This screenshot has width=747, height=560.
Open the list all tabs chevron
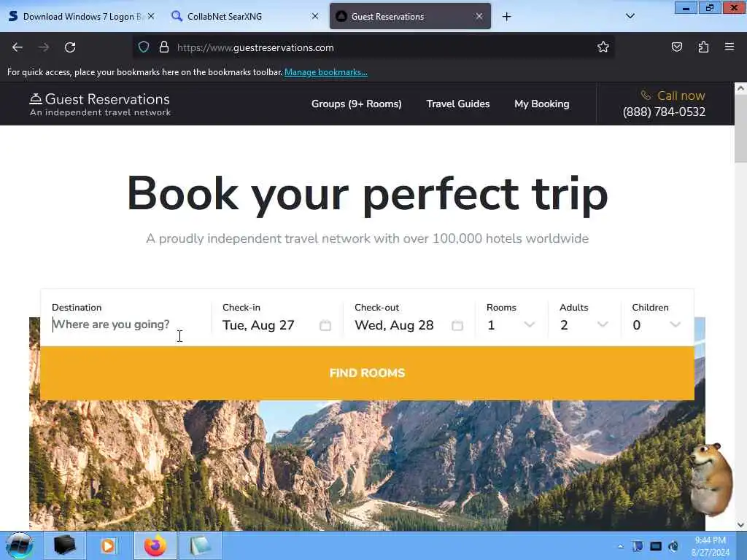[x=630, y=16]
